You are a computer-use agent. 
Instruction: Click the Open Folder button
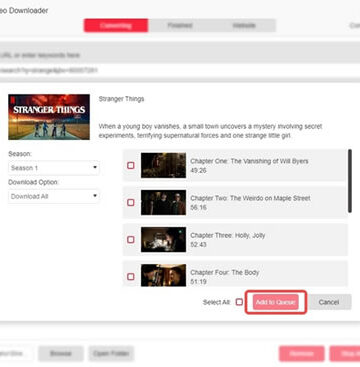point(111,353)
